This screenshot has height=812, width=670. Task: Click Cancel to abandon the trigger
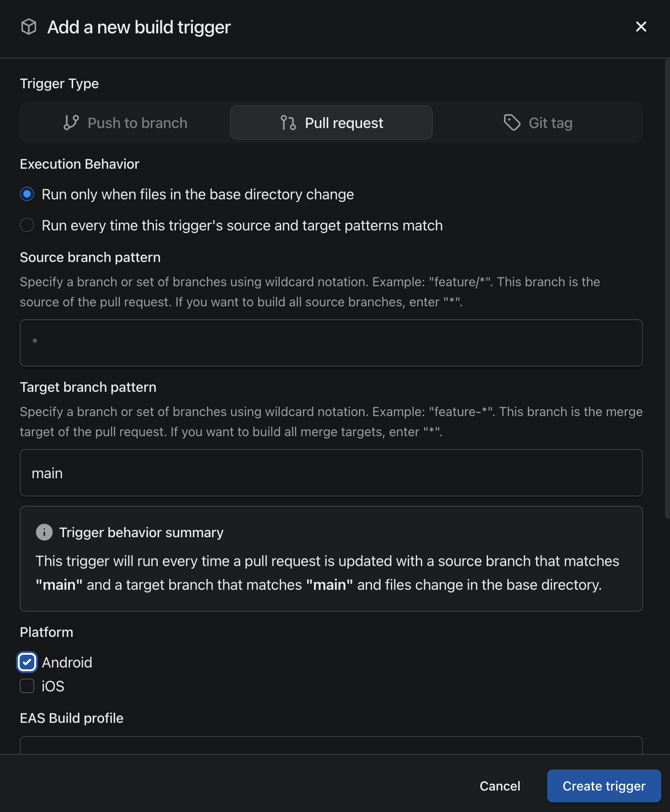tap(499, 786)
